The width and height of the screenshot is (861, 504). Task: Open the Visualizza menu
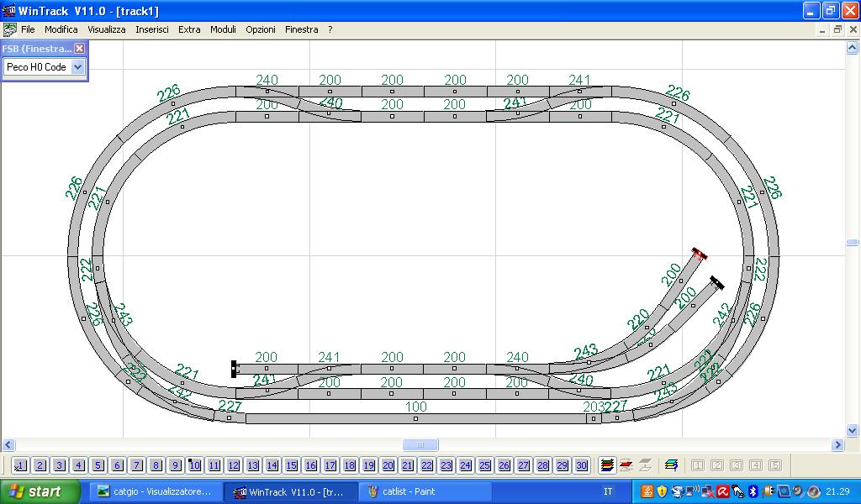point(107,29)
